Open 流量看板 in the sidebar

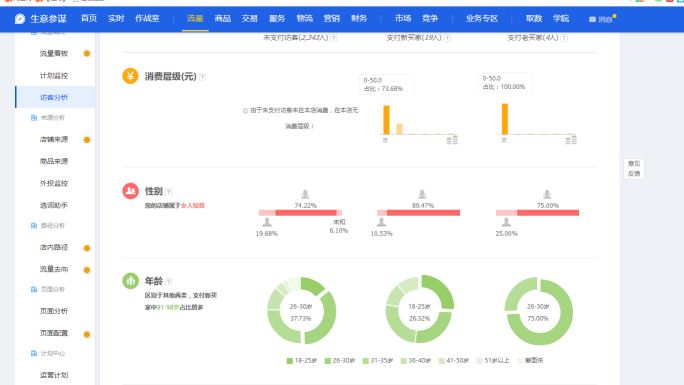(x=54, y=54)
